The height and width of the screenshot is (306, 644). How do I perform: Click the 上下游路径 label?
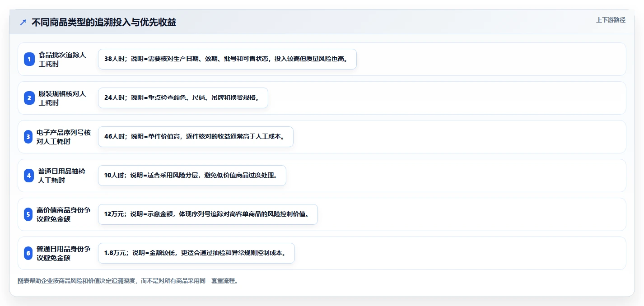point(611,20)
